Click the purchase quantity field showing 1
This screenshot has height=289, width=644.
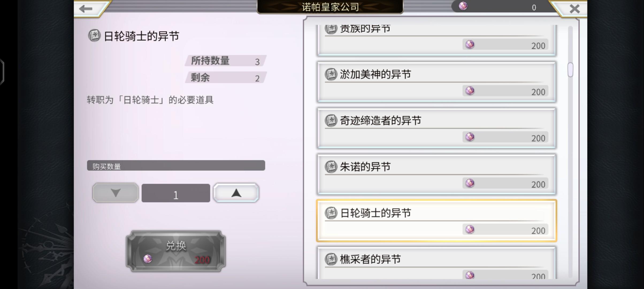176,193
